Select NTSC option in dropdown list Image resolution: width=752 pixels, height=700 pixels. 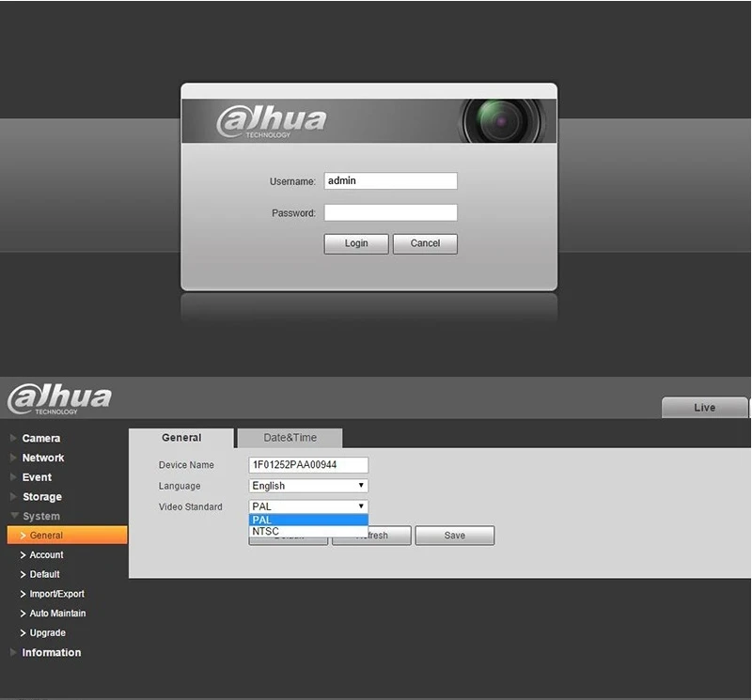[308, 531]
